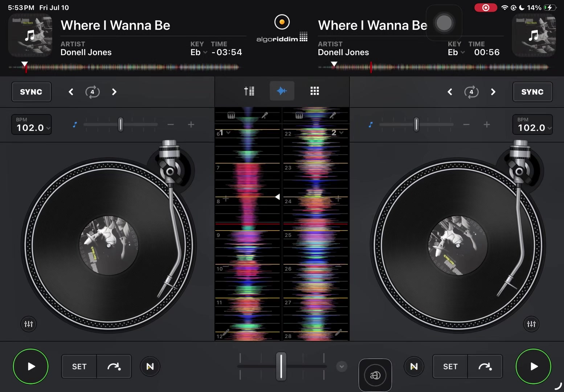The image size is (564, 392).
Task: Tap the left waveform microphone icon
Action: (x=265, y=115)
